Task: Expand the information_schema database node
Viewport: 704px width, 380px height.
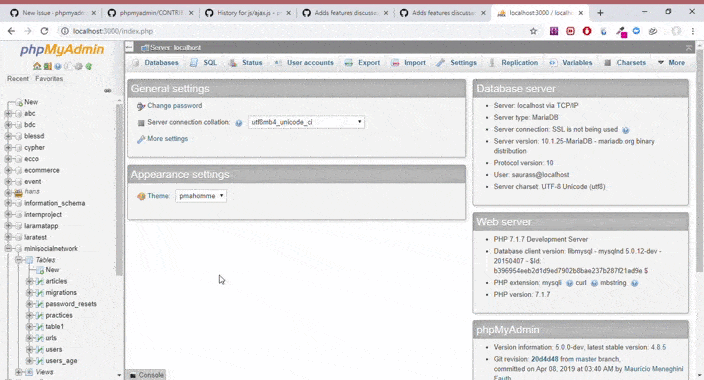Action: 8,203
